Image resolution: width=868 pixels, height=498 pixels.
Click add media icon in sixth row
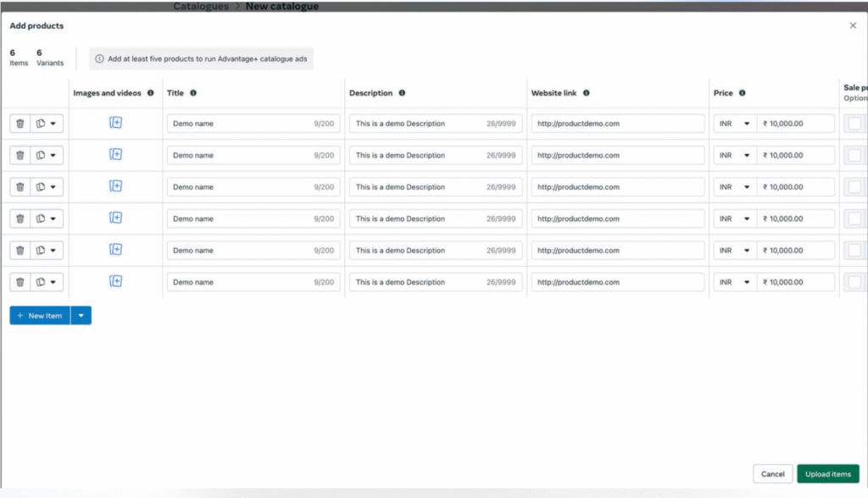click(x=115, y=281)
